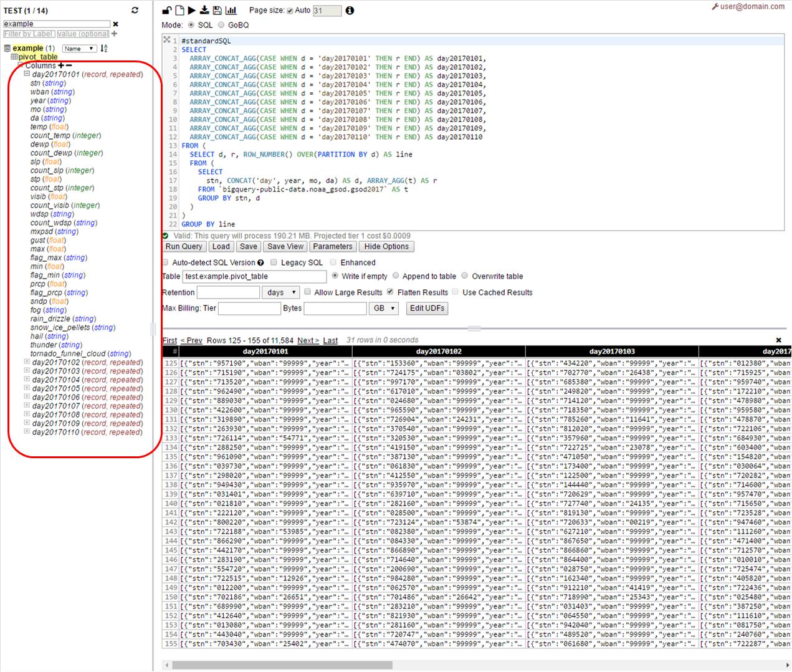Collapse day20170101 record fields
The height and width of the screenshot is (672, 792).
(x=27, y=74)
